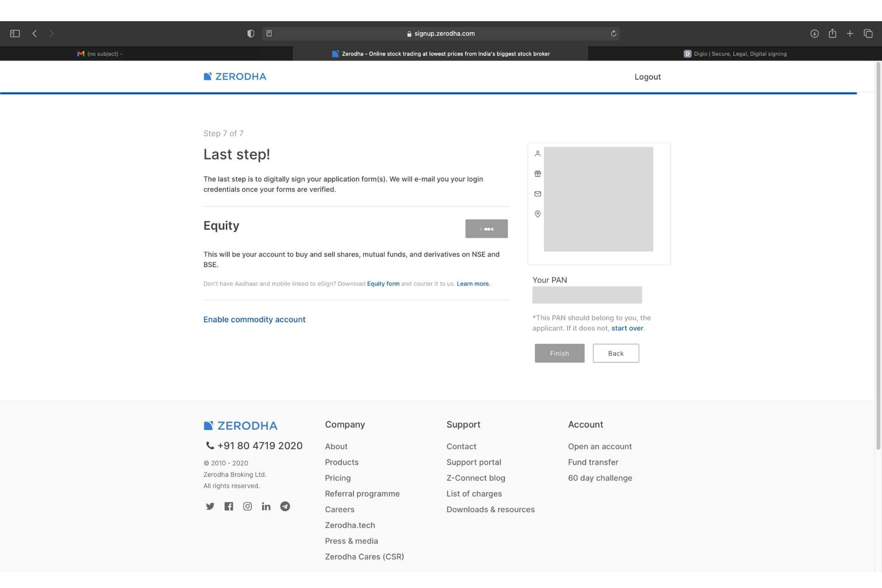The image size is (882, 588).
Task: Open a new tab with the plus icon
Action: tap(850, 34)
